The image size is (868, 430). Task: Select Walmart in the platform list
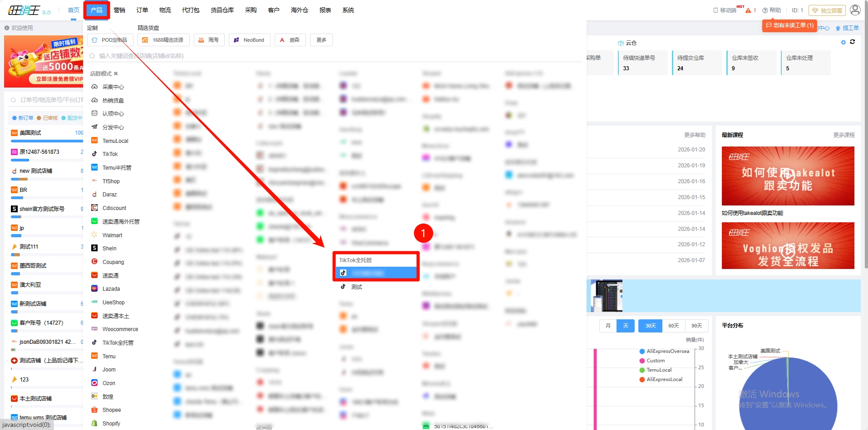[x=112, y=235]
